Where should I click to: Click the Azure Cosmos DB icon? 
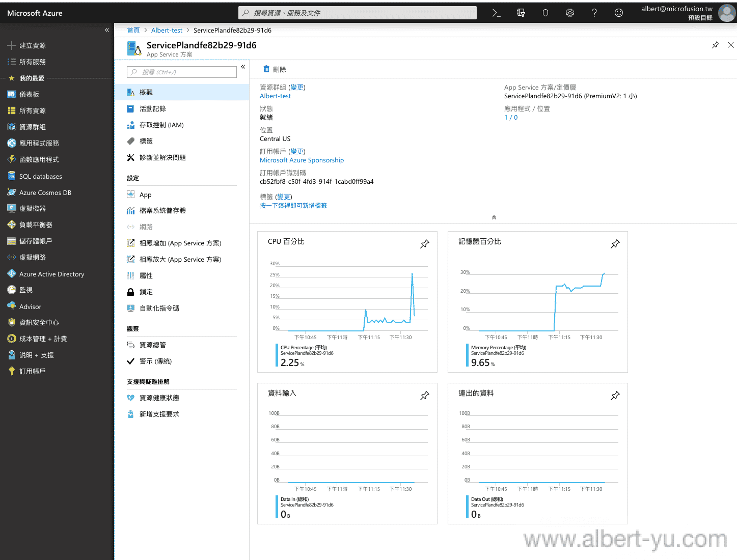click(12, 192)
